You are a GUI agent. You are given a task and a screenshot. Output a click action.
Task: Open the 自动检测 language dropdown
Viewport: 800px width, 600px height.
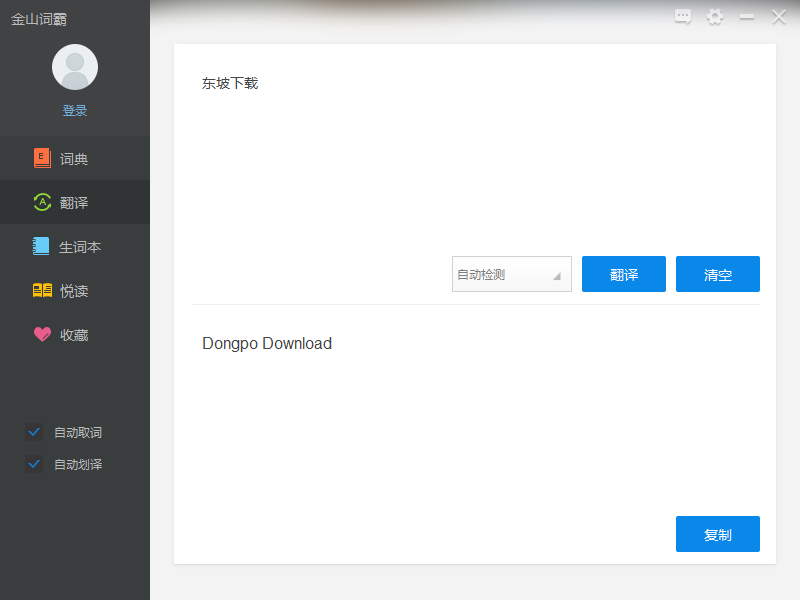coord(512,274)
